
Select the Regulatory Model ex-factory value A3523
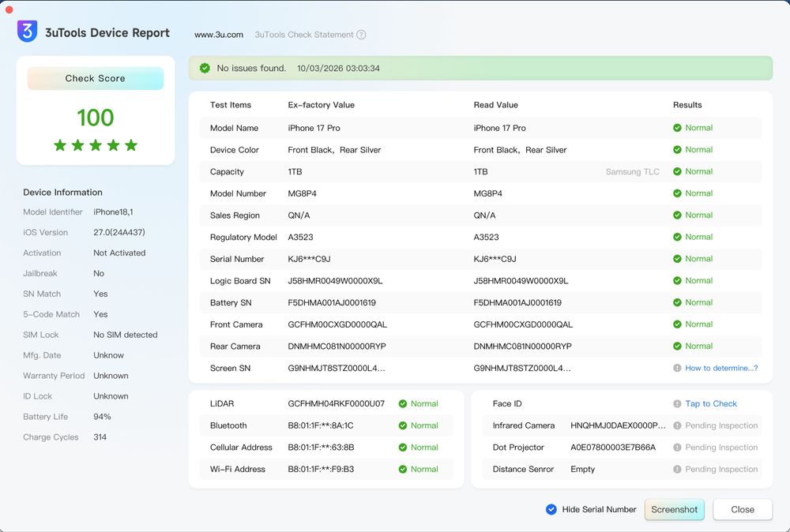coord(300,237)
